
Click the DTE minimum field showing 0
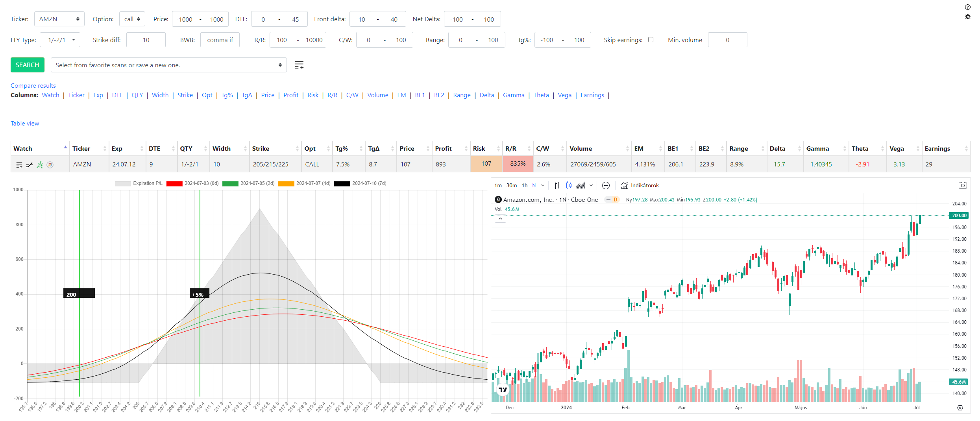click(263, 19)
